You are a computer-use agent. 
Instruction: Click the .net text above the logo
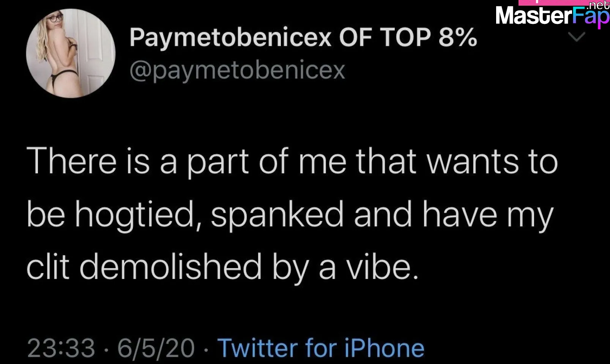598,5
